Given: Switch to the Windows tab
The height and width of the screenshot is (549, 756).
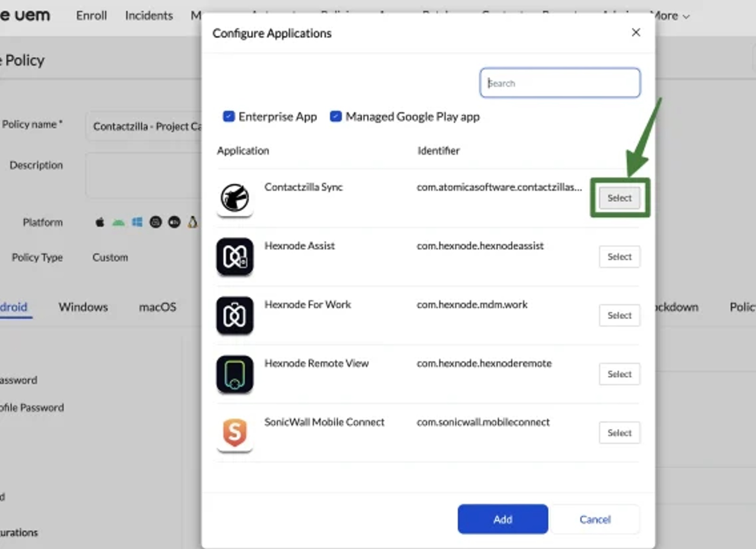Looking at the screenshot, I should pos(83,307).
